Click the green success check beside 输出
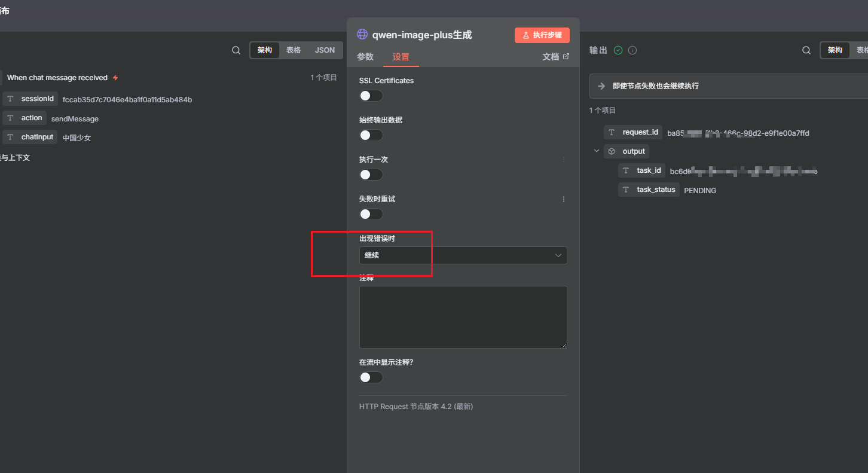868x473 pixels. coord(618,50)
